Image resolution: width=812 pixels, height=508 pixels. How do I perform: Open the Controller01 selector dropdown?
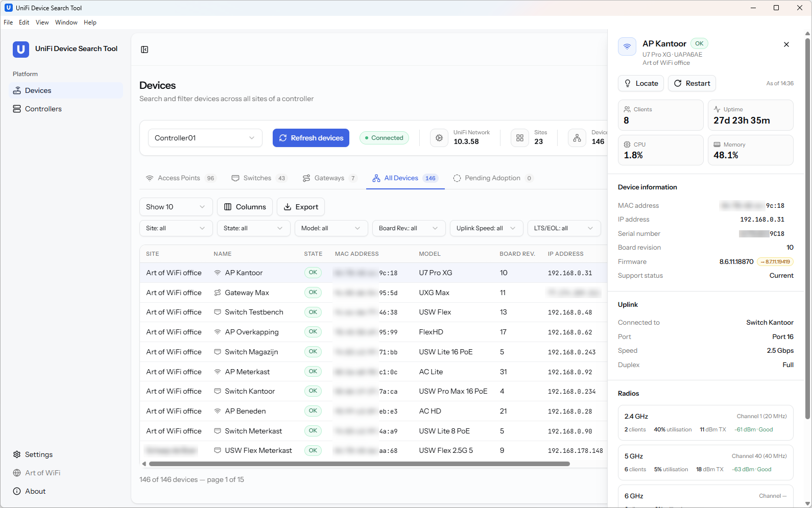[205, 138]
